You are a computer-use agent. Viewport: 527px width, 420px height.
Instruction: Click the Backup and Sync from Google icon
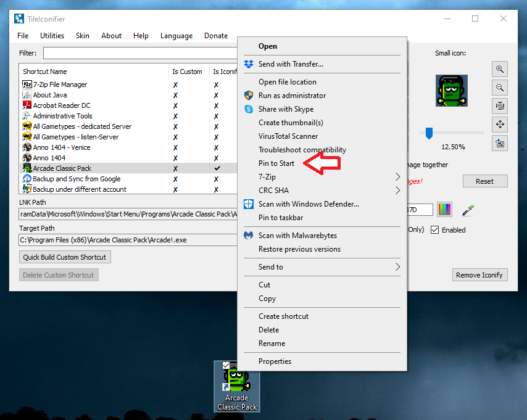click(x=27, y=179)
